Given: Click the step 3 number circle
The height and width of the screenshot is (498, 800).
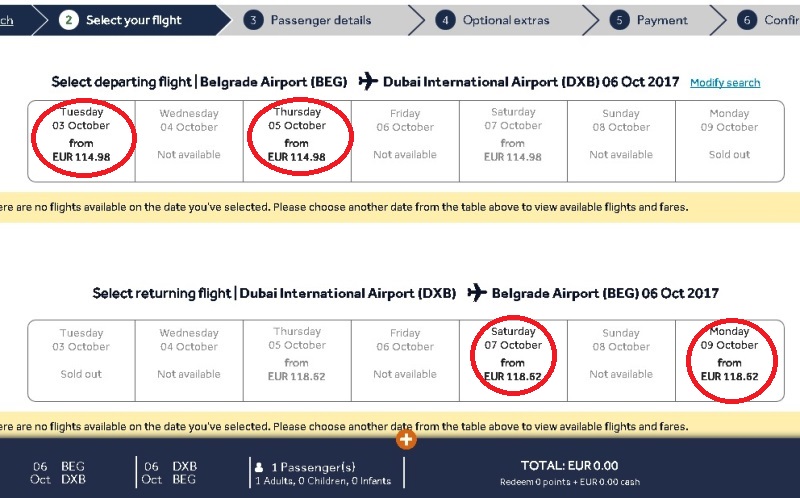Looking at the screenshot, I should point(254,20).
